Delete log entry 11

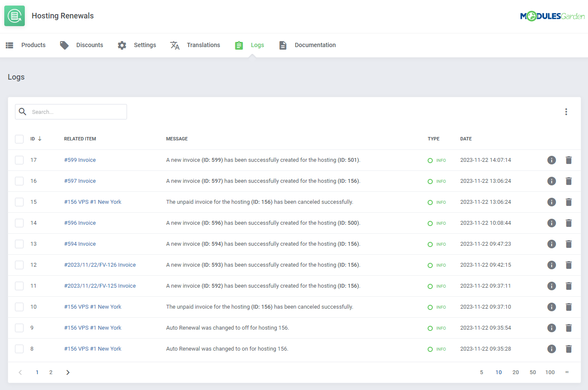point(569,286)
